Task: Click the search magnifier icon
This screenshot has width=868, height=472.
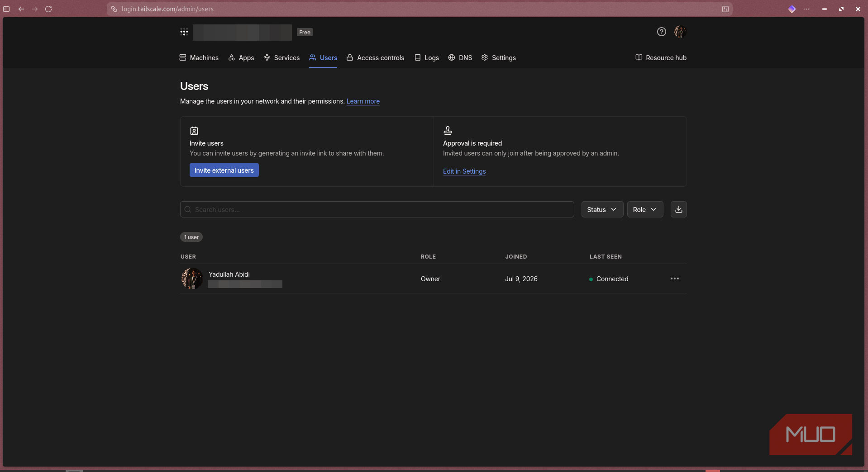Action: pyautogui.click(x=188, y=209)
